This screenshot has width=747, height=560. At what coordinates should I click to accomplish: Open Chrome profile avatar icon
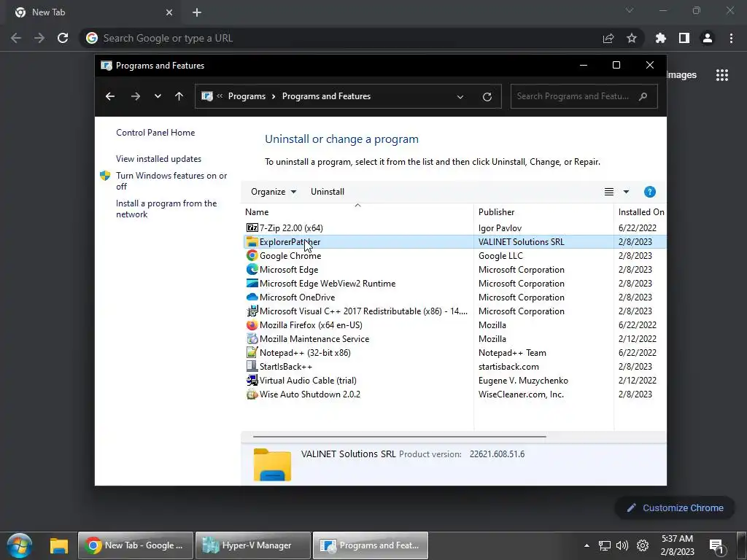[708, 38]
